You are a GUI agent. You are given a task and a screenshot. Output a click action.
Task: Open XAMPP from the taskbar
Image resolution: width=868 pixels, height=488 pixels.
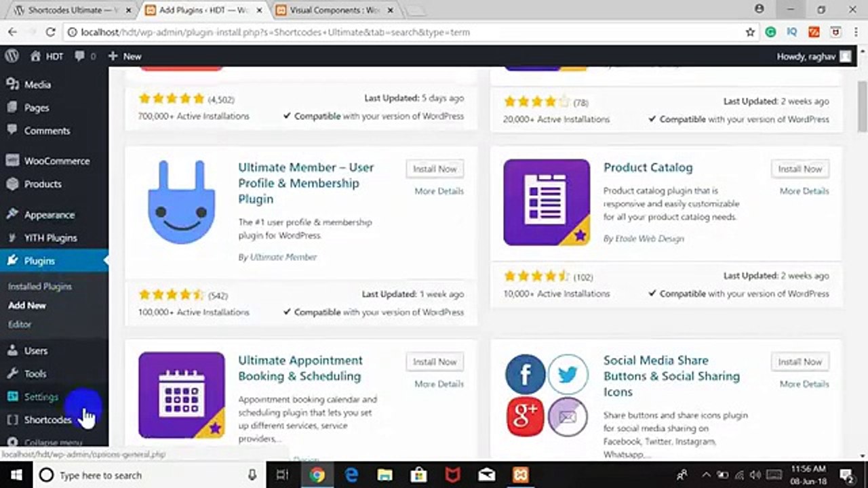point(520,475)
